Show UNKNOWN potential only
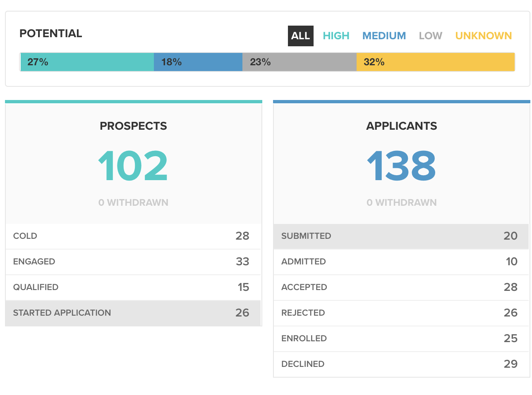Screen dimensions: 532x395 click(483, 36)
